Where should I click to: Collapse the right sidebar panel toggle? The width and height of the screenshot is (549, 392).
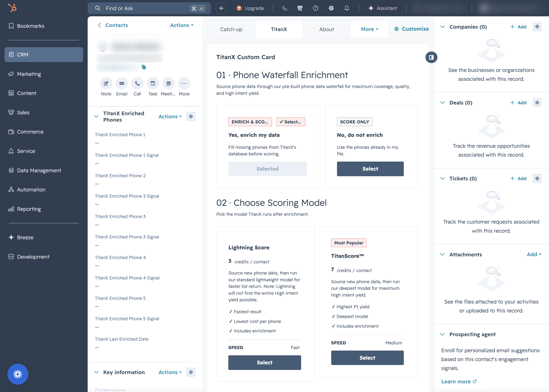(431, 57)
